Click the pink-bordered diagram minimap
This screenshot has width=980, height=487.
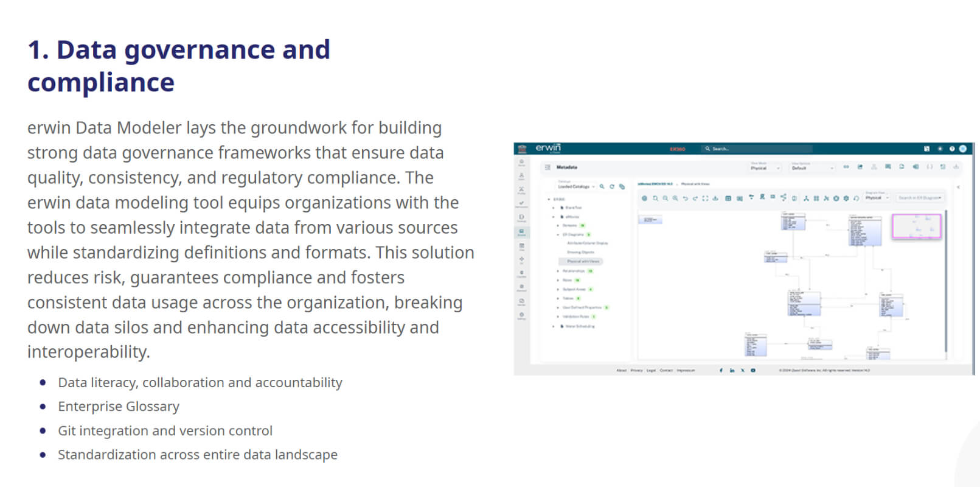coord(916,226)
